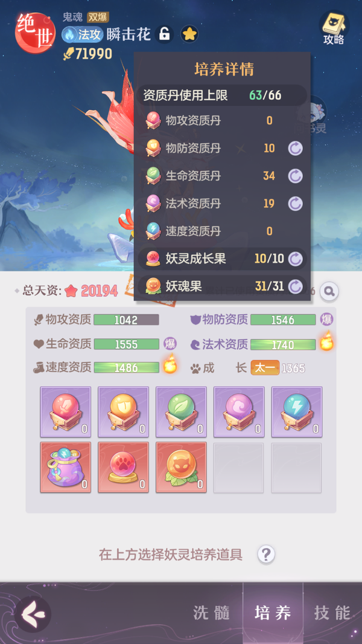Reset 妖魂果 with its refresh icon

tap(295, 286)
